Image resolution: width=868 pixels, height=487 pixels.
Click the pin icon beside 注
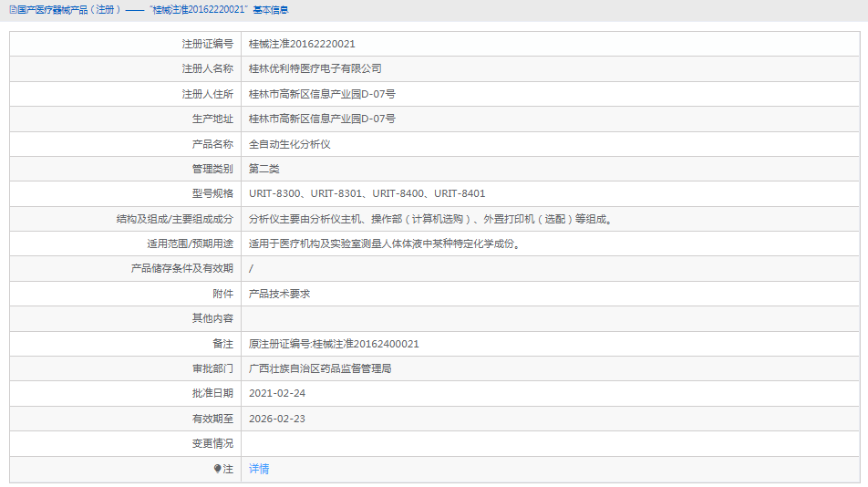pos(217,469)
